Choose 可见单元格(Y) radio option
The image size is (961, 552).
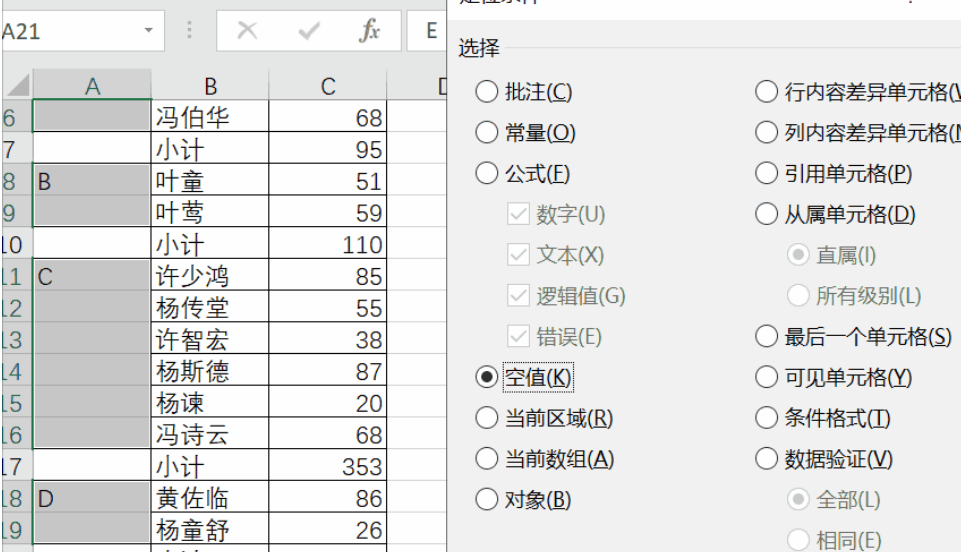(766, 377)
